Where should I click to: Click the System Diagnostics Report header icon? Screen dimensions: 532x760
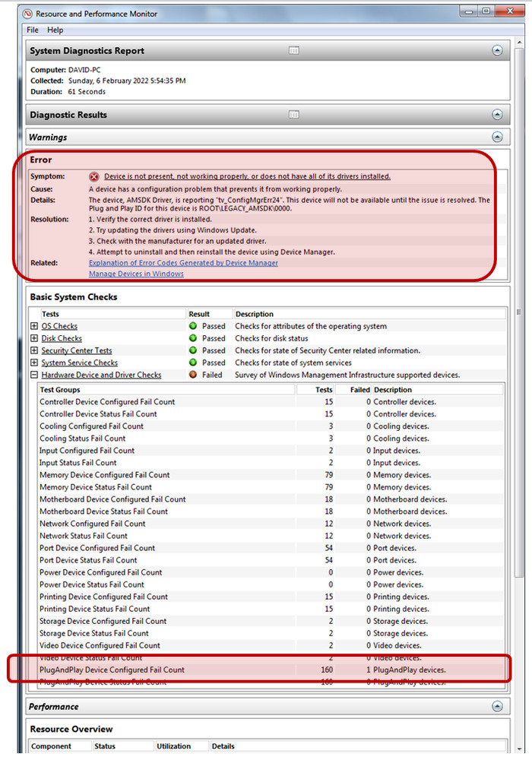pos(294,50)
